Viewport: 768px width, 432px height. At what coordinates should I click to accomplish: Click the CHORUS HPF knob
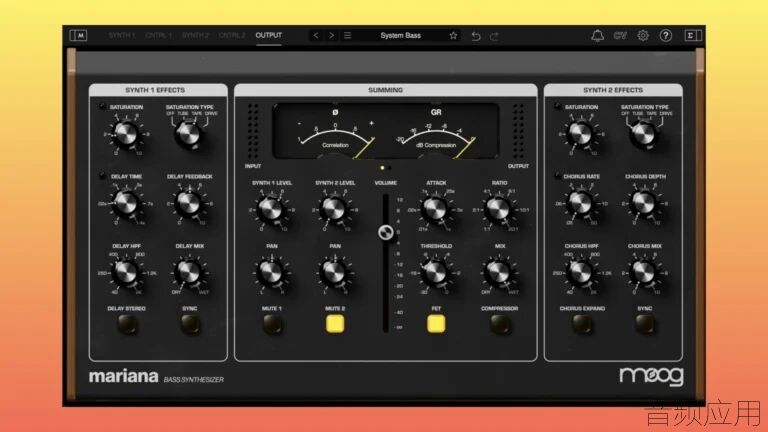tap(581, 273)
